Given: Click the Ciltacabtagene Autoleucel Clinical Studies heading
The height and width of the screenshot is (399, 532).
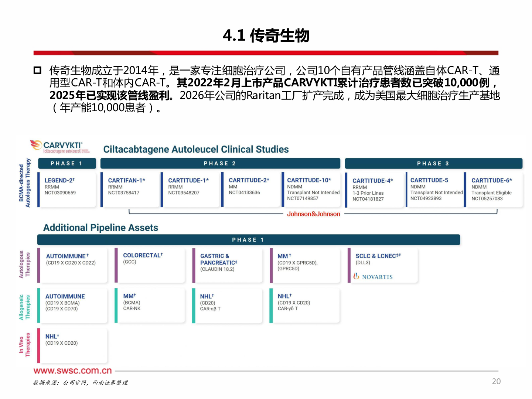Looking at the screenshot, I should pyautogui.click(x=196, y=149).
